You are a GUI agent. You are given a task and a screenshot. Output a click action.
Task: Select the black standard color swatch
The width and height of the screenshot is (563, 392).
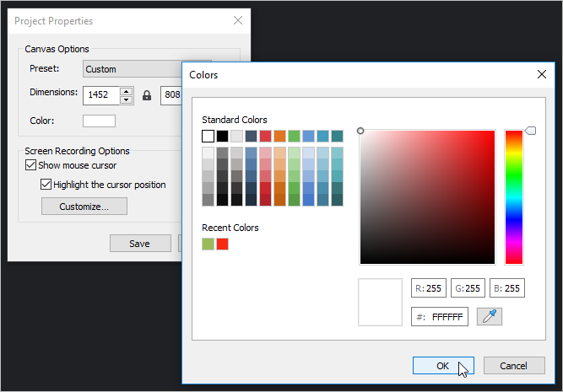click(x=222, y=136)
